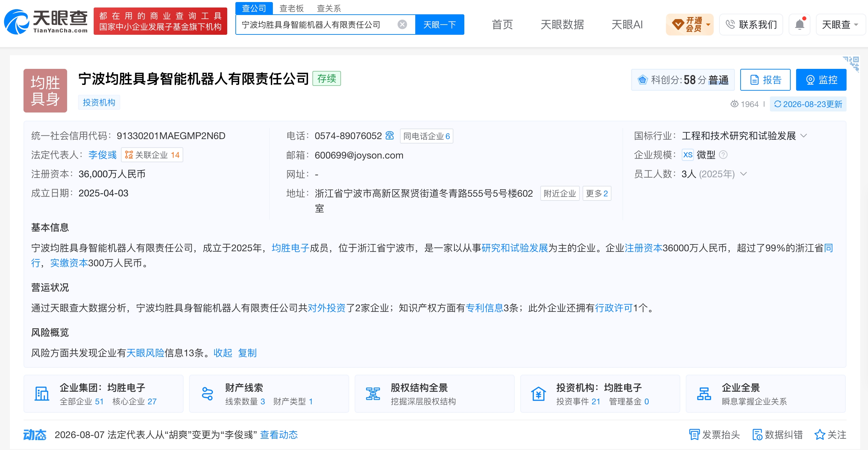Expand the 员工人数 year chevron
868x450 pixels.
[x=744, y=174]
